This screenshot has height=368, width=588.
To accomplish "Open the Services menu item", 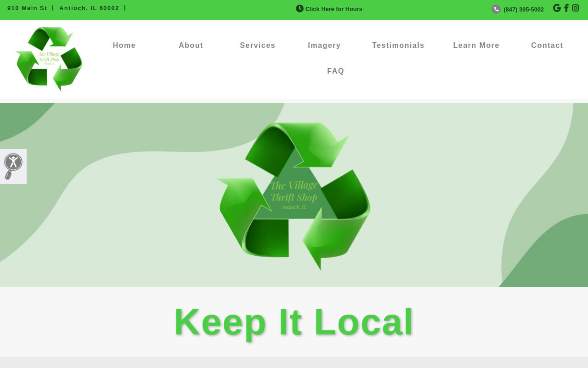I will (258, 46).
